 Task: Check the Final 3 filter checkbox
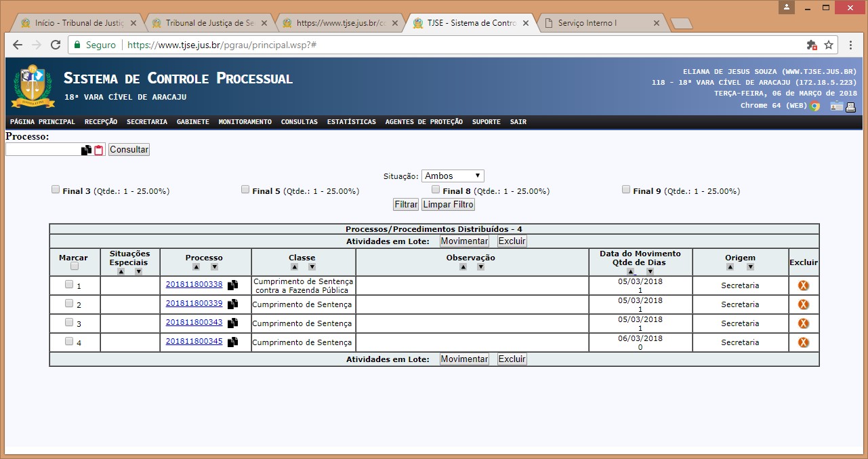click(56, 190)
